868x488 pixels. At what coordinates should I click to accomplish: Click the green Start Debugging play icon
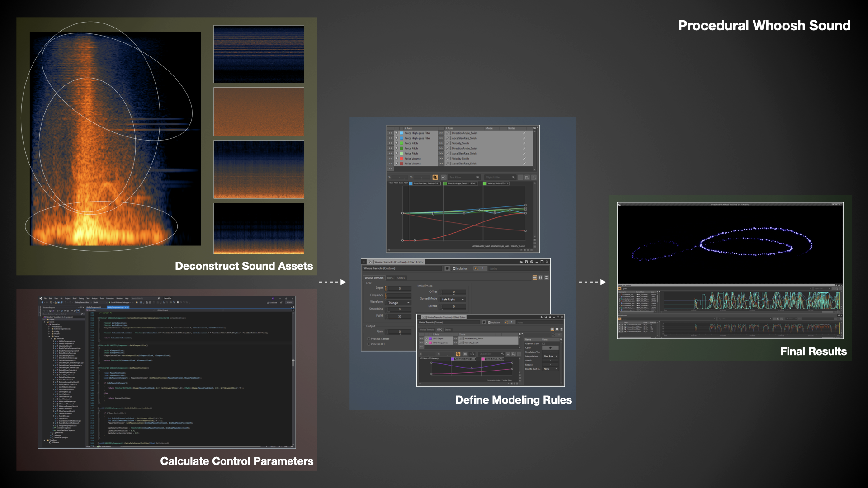pos(109,302)
